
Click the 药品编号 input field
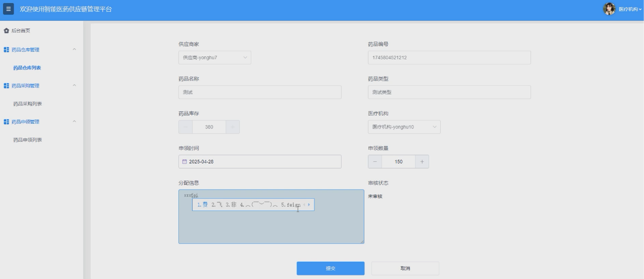[x=449, y=57]
